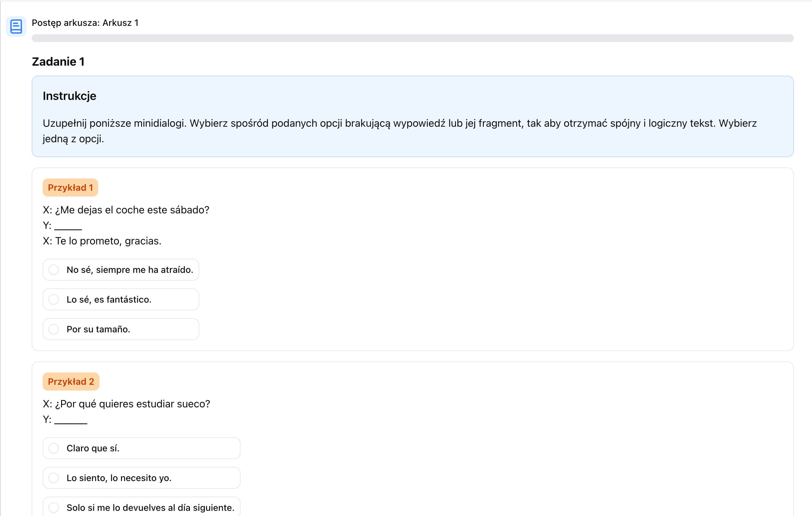This screenshot has width=812, height=516.
Task: Pick 'Claro que sí.' answer radio
Action: coord(54,448)
